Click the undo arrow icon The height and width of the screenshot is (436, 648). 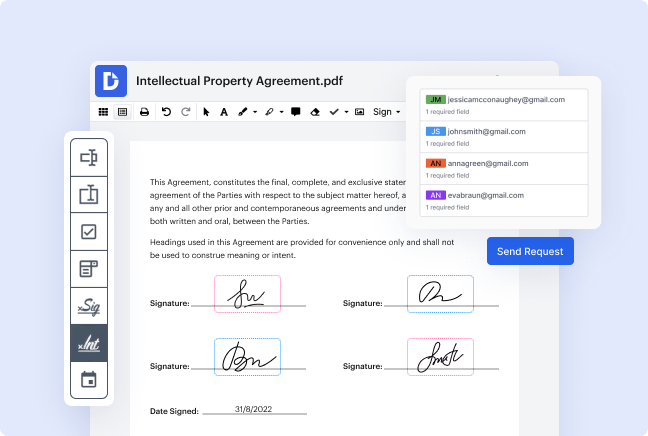(166, 112)
